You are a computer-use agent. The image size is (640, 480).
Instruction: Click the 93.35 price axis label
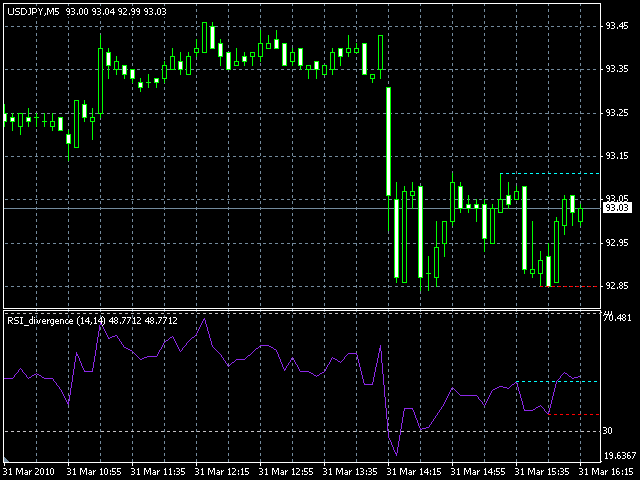(617, 69)
